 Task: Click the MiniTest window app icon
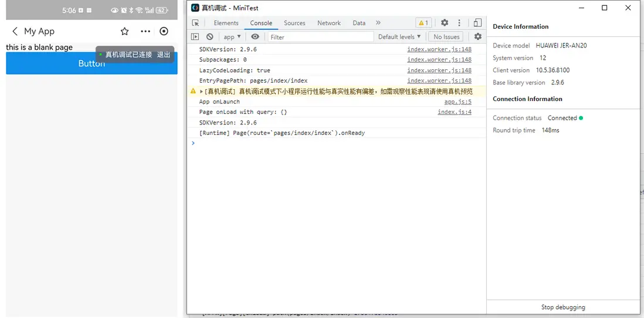pos(195,8)
